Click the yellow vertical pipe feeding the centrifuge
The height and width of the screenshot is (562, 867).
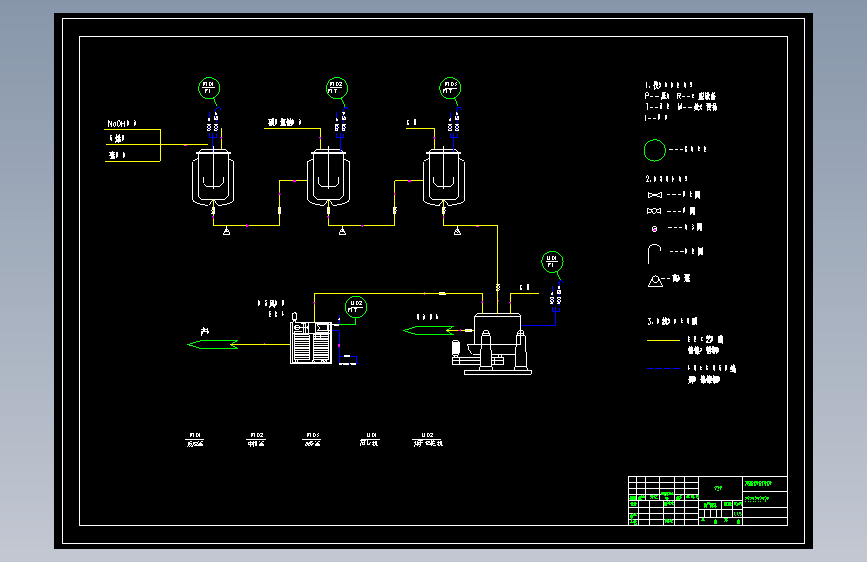(x=497, y=269)
